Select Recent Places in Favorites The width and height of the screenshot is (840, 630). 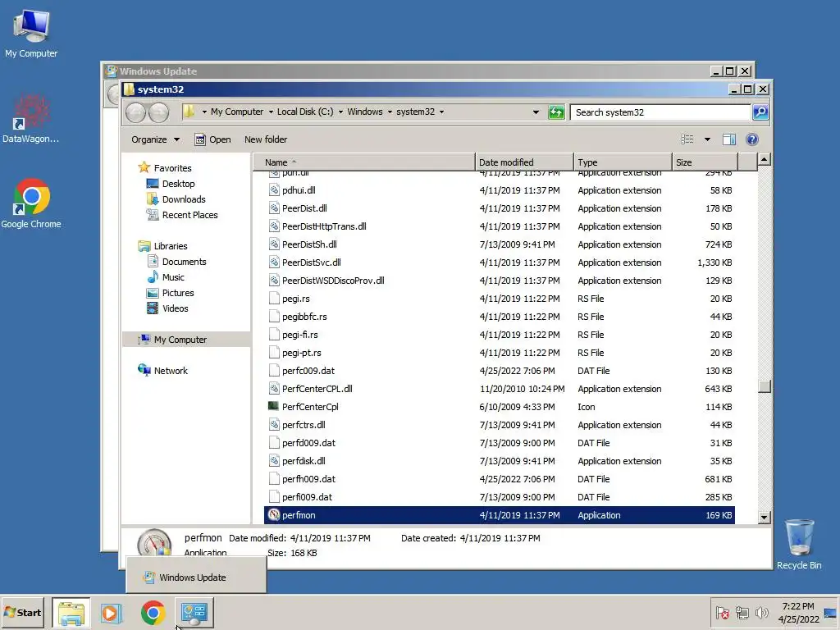tap(190, 214)
